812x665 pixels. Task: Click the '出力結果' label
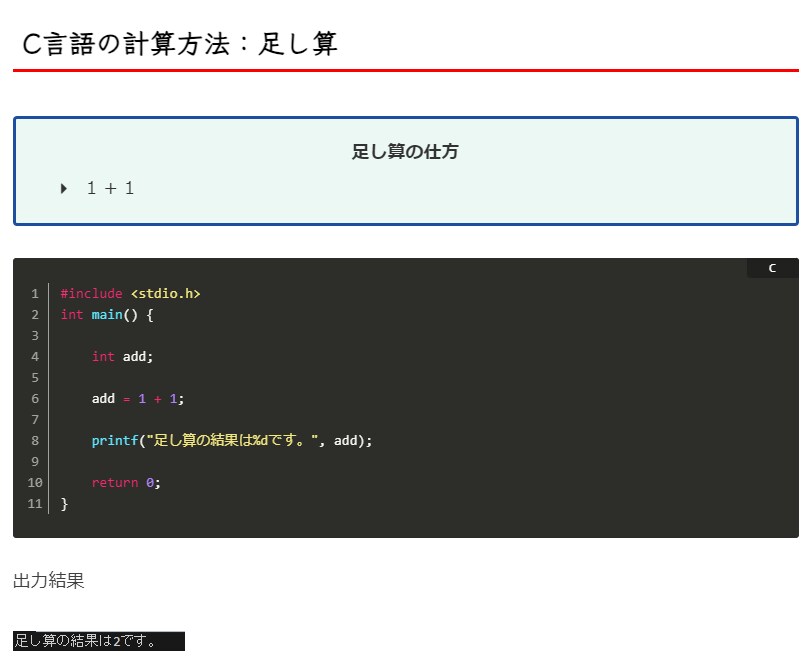point(49,580)
